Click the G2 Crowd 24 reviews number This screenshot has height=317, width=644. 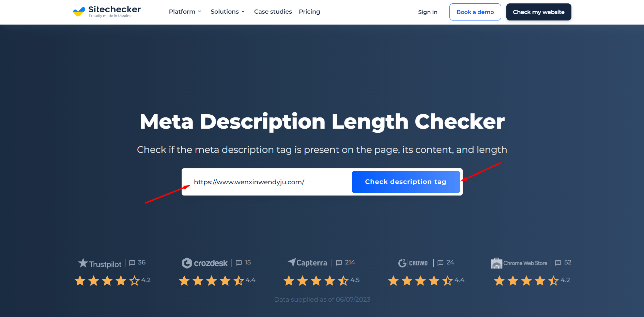click(x=450, y=262)
